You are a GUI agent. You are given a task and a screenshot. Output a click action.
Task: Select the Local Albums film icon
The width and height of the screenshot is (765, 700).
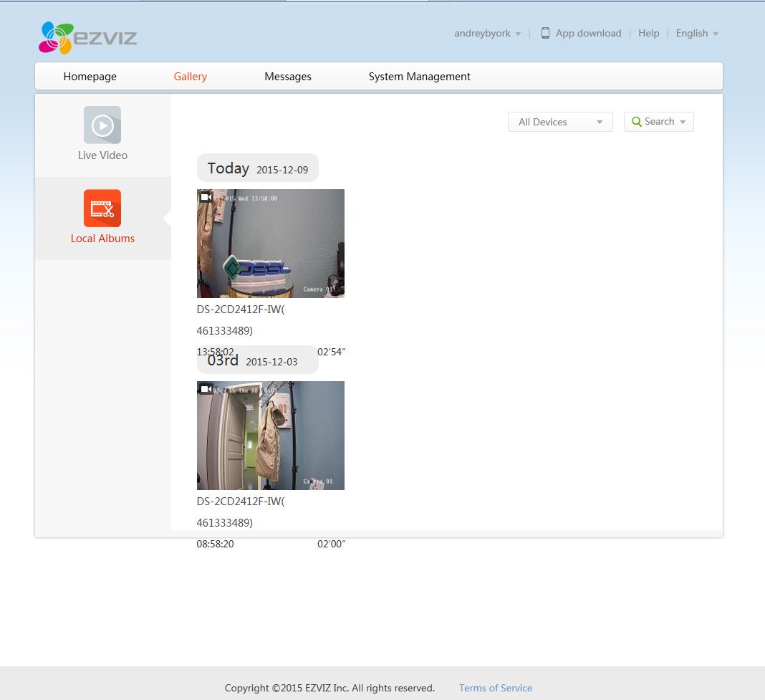(x=102, y=208)
